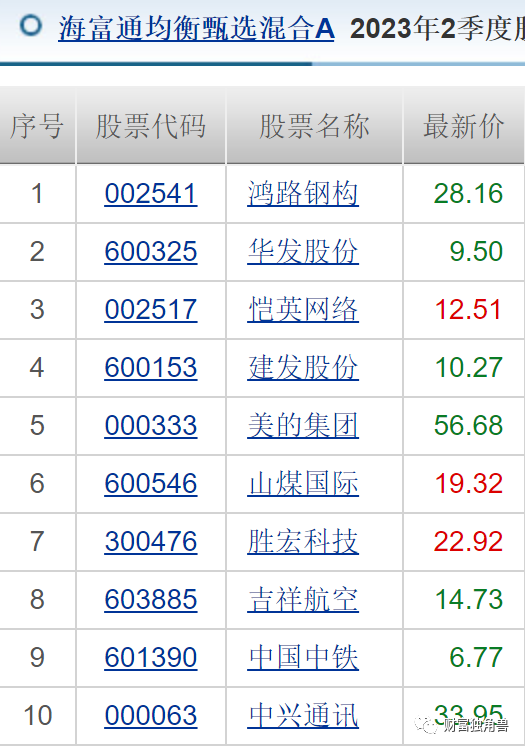The width and height of the screenshot is (525, 749).
Task: Open stock code 603885 link
Action: pos(151,599)
